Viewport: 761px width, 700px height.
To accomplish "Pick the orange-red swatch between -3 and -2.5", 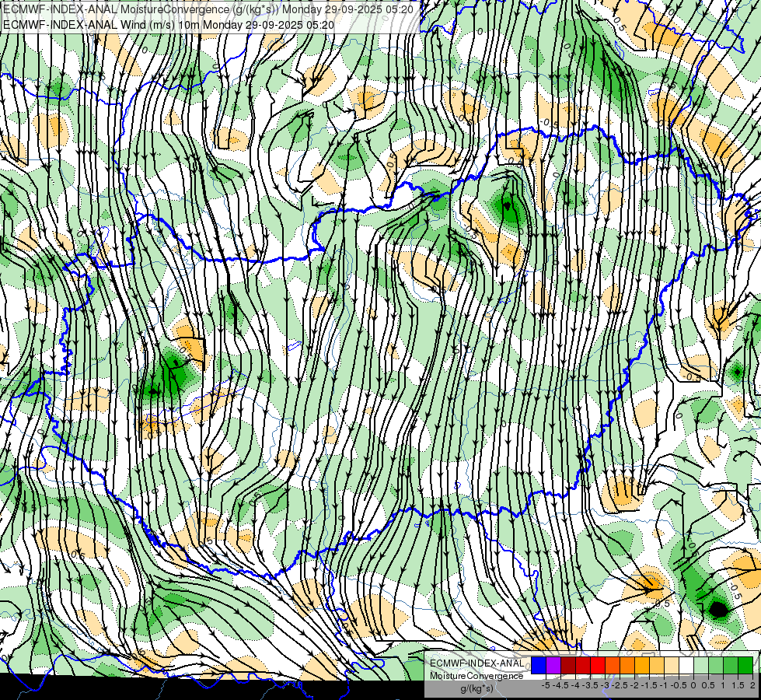I will point(613,665).
